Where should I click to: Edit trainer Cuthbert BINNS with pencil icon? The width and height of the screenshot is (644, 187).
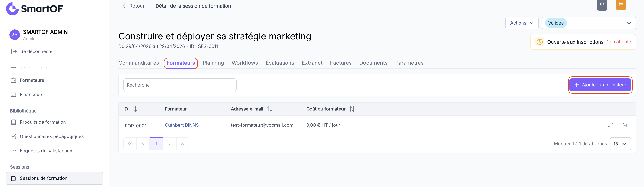pos(610,125)
